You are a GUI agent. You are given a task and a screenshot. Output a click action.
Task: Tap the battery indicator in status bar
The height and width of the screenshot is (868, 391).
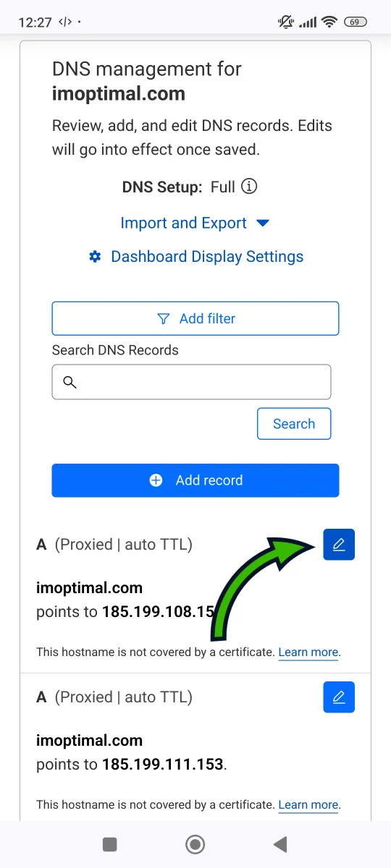click(355, 22)
